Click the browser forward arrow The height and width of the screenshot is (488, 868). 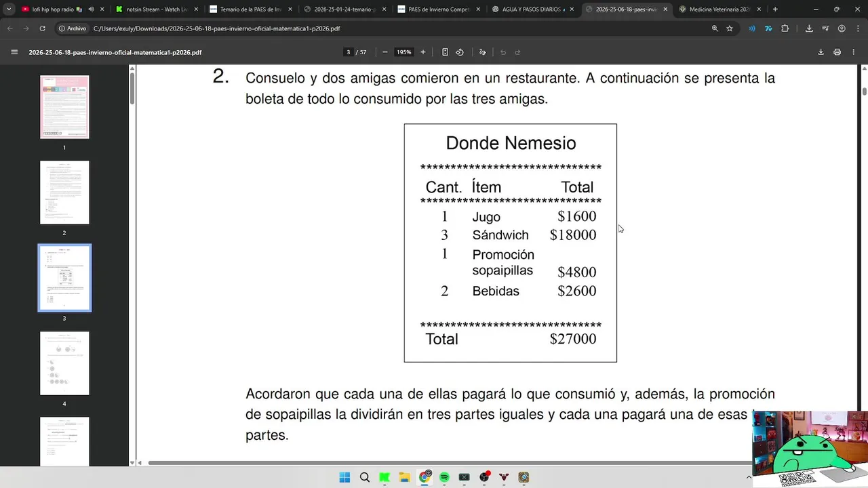(26, 28)
